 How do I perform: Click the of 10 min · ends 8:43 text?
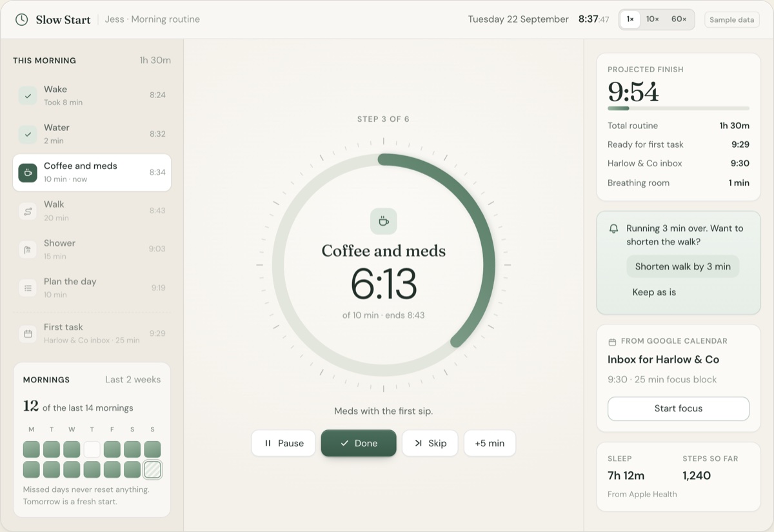pos(384,315)
